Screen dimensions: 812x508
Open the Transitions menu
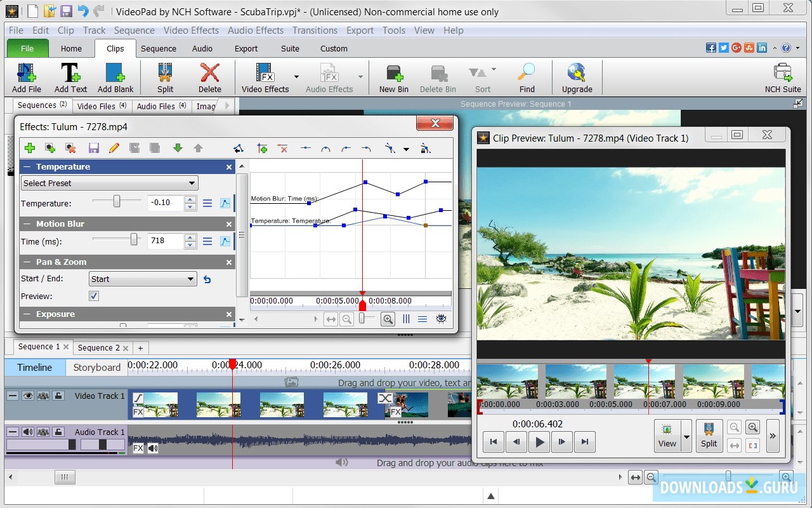[x=315, y=30]
